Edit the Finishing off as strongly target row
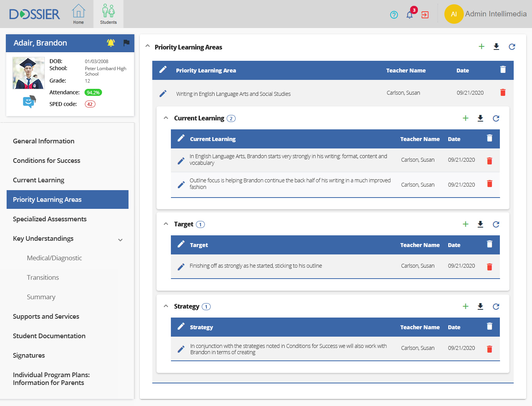 181,267
